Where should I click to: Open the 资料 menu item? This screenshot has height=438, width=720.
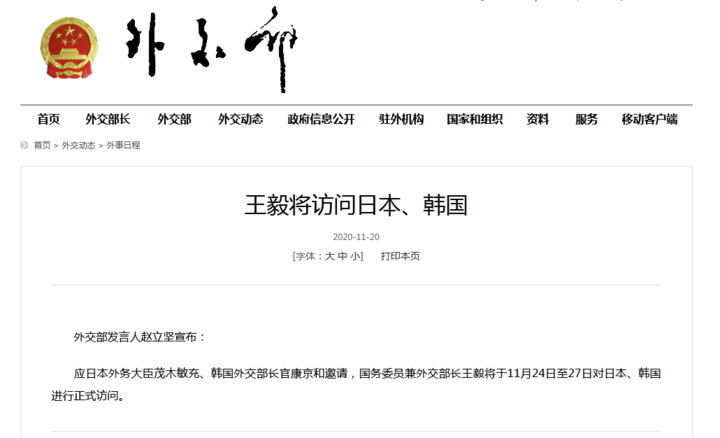[538, 119]
